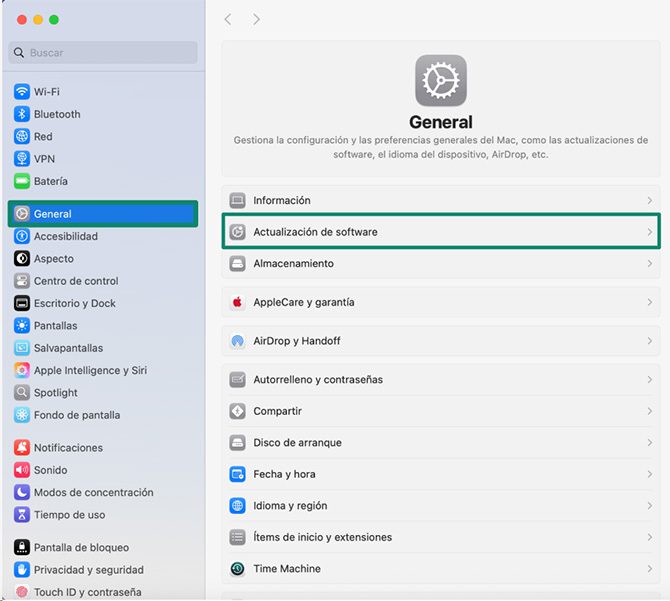
Task: Click the Ítems de inicio list icon
Action: tap(237, 537)
